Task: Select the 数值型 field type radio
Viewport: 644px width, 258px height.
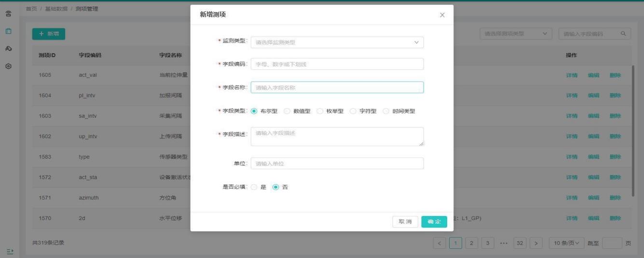Action: [x=287, y=111]
